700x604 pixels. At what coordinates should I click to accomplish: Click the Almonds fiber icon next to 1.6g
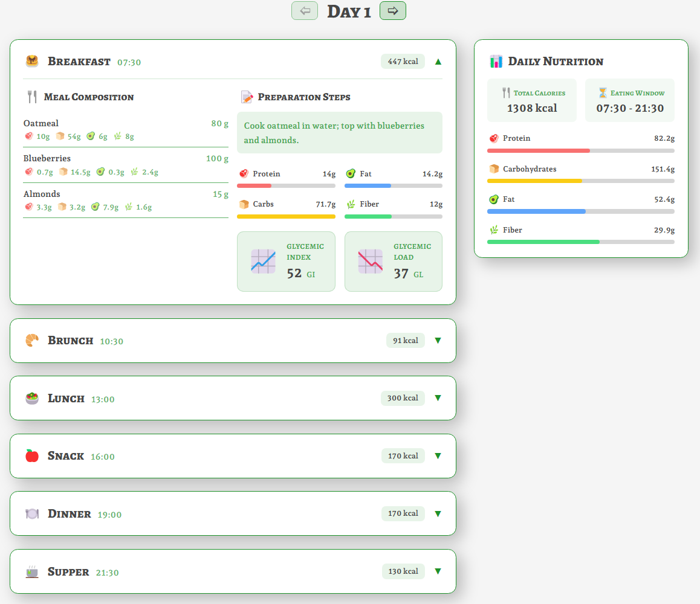tap(129, 207)
